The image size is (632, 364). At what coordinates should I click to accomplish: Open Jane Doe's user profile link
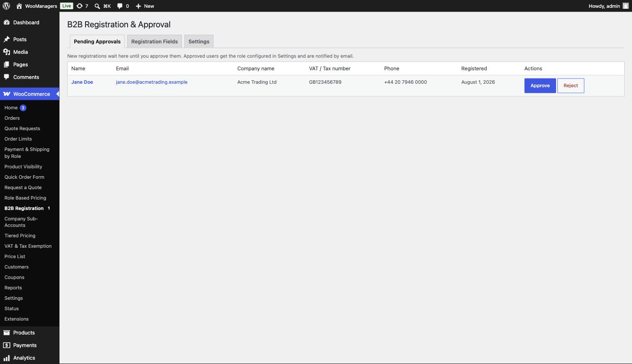(x=82, y=82)
